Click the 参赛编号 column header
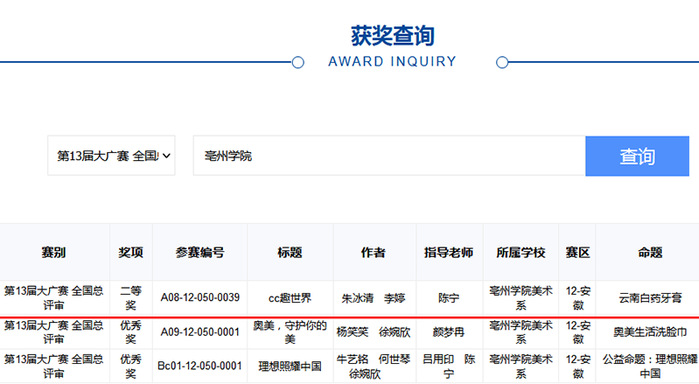This screenshot has width=699, height=384. 200,252
